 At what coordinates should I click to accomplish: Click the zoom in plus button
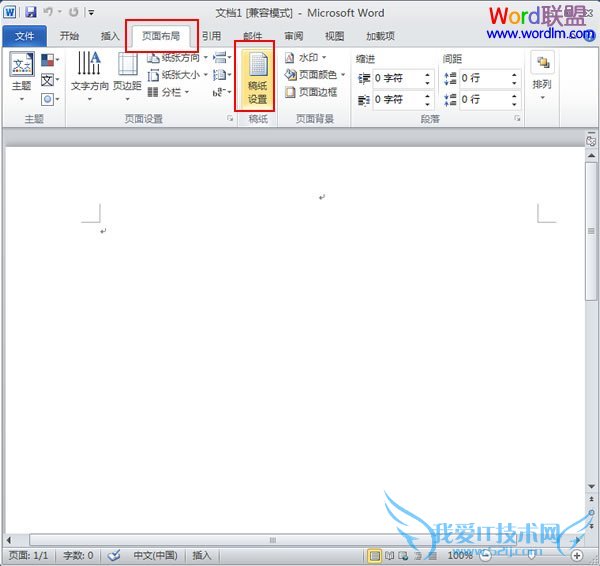(x=577, y=555)
